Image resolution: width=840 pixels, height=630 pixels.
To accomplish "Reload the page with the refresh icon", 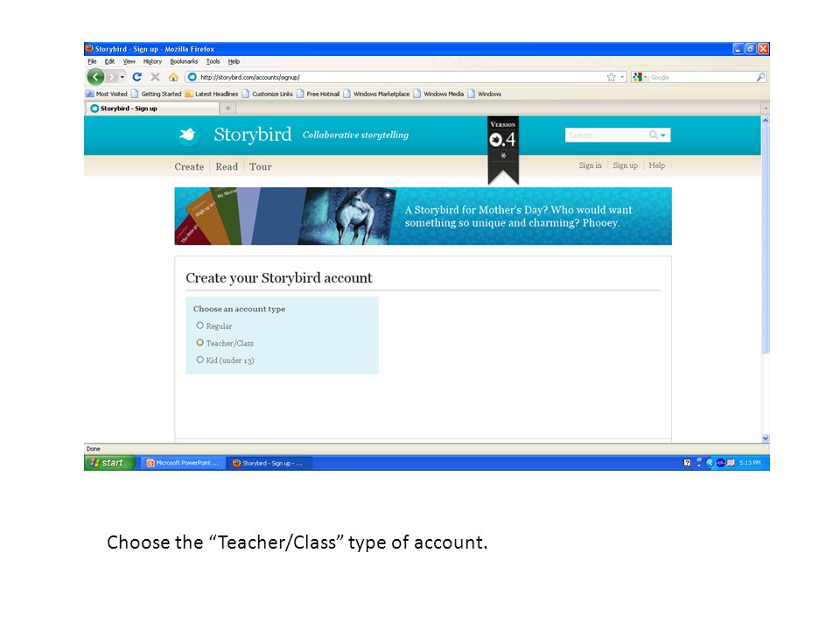I will pos(137,77).
